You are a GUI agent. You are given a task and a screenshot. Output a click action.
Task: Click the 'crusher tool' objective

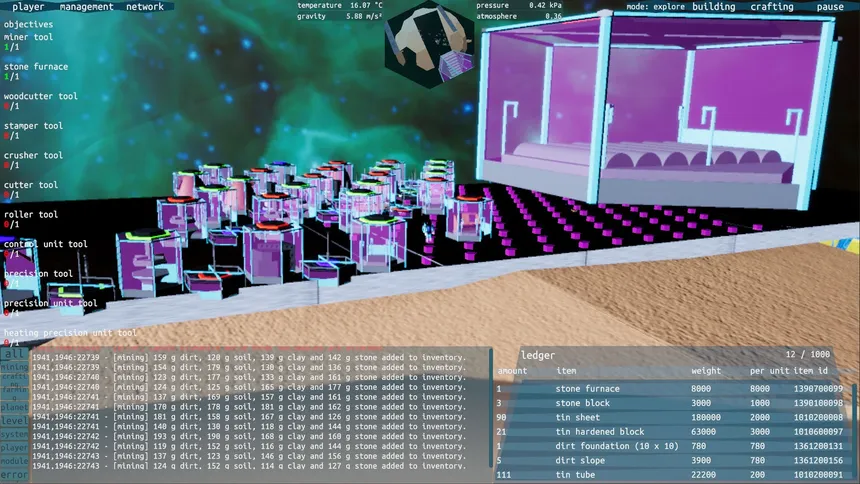(33, 156)
